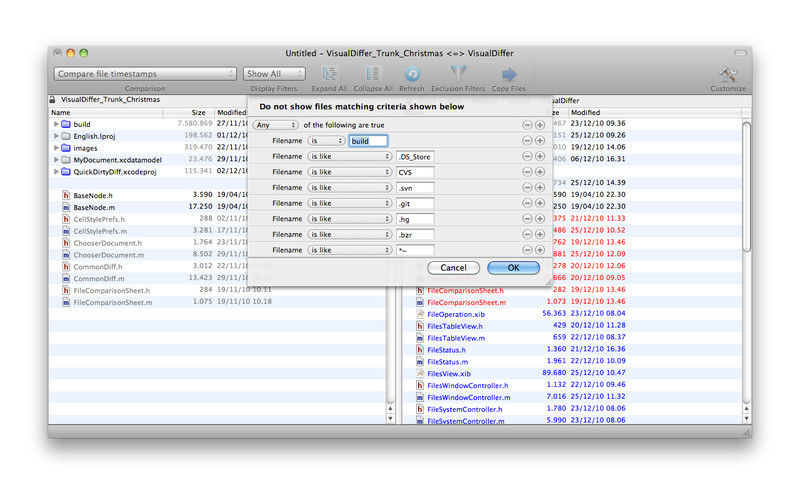
Task: Refresh the folder comparison
Action: click(412, 74)
